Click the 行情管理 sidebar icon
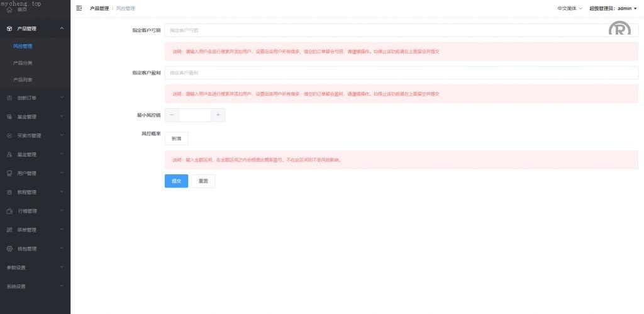This screenshot has width=644, height=314. coord(9,211)
